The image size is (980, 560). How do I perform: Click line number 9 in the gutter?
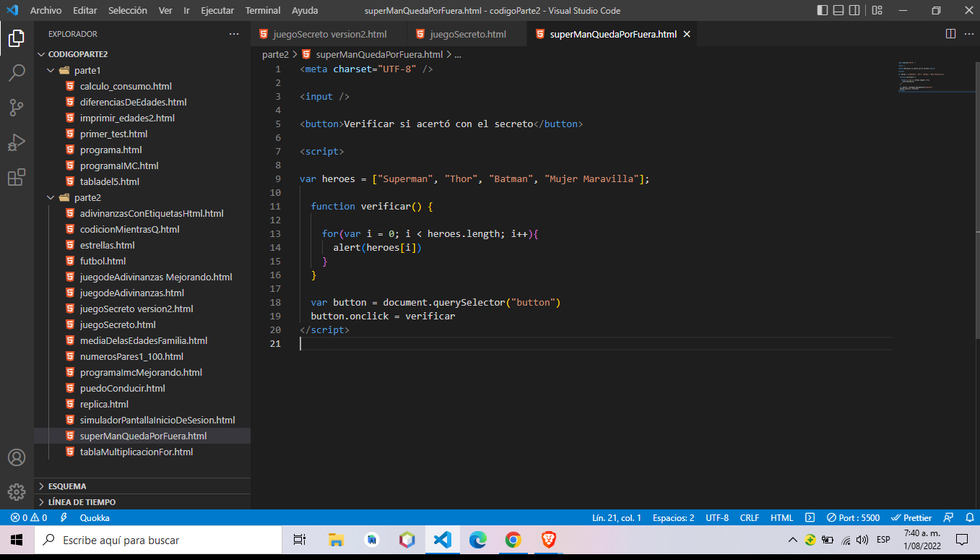pos(278,178)
